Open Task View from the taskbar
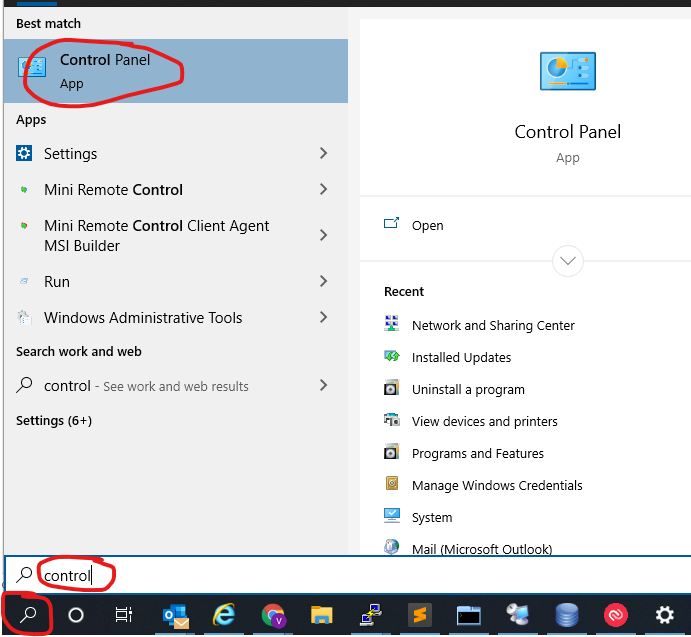Screen dimensions: 691x637 tap(124, 615)
